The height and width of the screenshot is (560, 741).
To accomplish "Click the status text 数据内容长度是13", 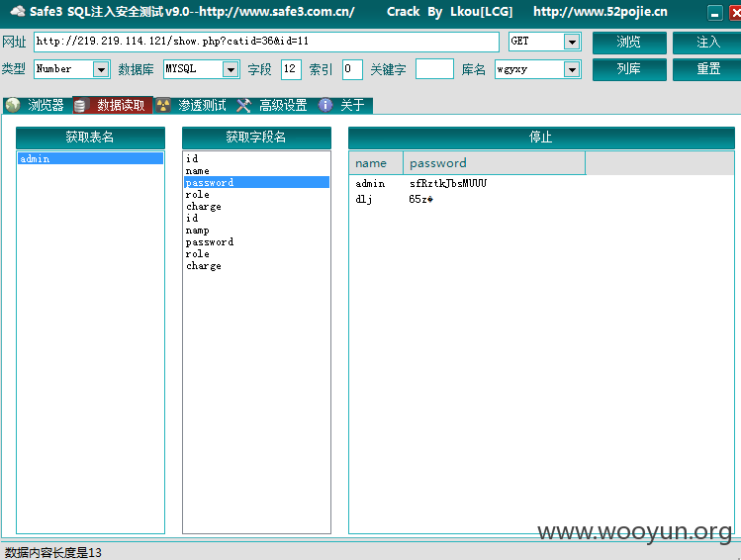I will (53, 552).
